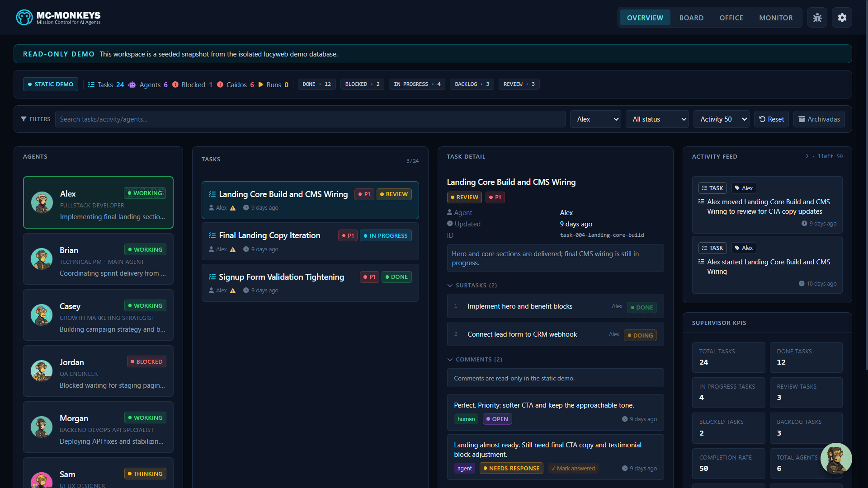
Task: Open settings via gear icon
Action: click(842, 18)
